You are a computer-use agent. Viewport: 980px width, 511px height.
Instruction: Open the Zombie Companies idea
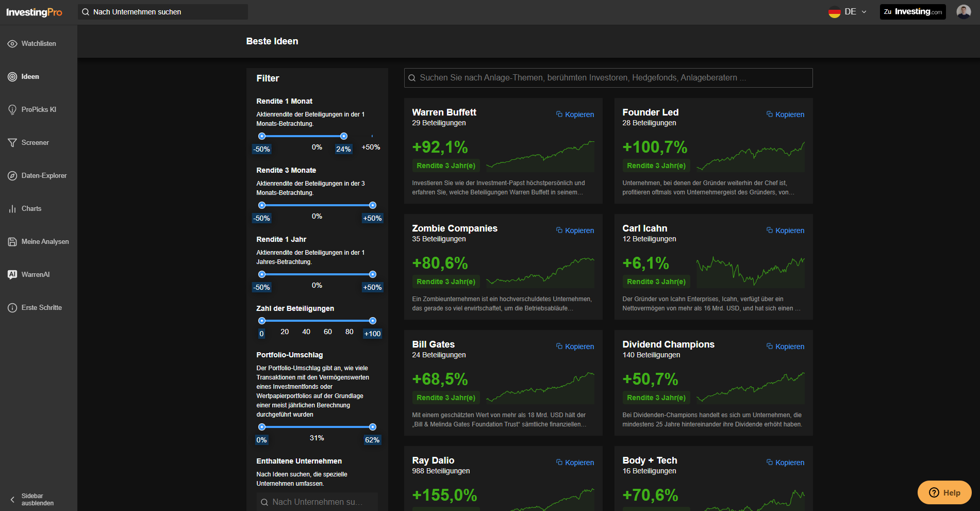[x=455, y=228]
